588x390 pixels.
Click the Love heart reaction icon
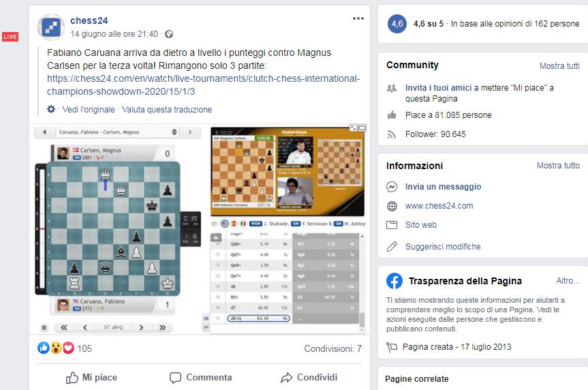pos(68,348)
